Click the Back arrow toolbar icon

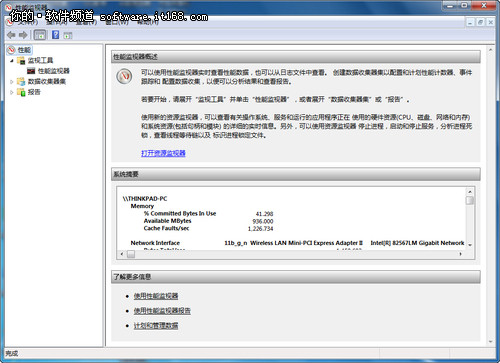pos(11,35)
